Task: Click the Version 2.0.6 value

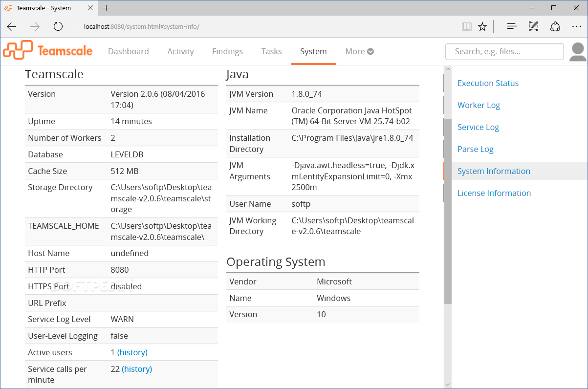Action: tap(158, 99)
